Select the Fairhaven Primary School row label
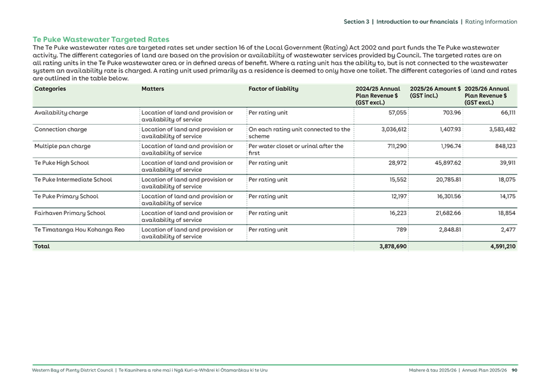The width and height of the screenshot is (550, 392). (70, 213)
